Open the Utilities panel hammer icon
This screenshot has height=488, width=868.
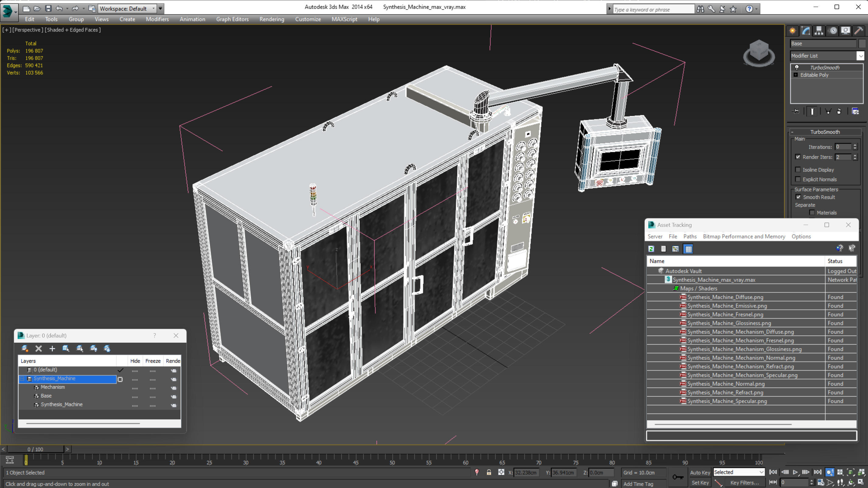pos(859,31)
